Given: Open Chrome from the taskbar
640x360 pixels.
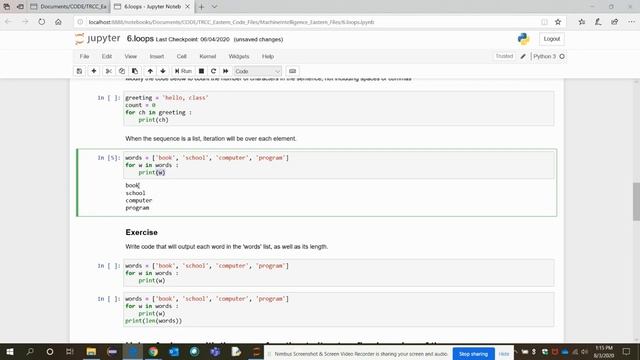Looking at the screenshot, I should (x=153, y=351).
